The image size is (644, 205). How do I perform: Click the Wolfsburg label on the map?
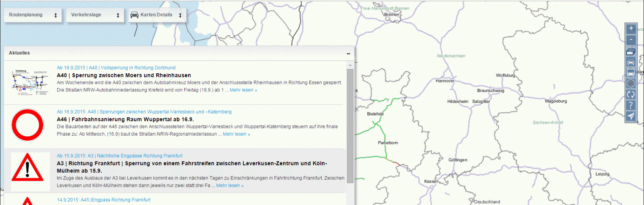coord(505,75)
